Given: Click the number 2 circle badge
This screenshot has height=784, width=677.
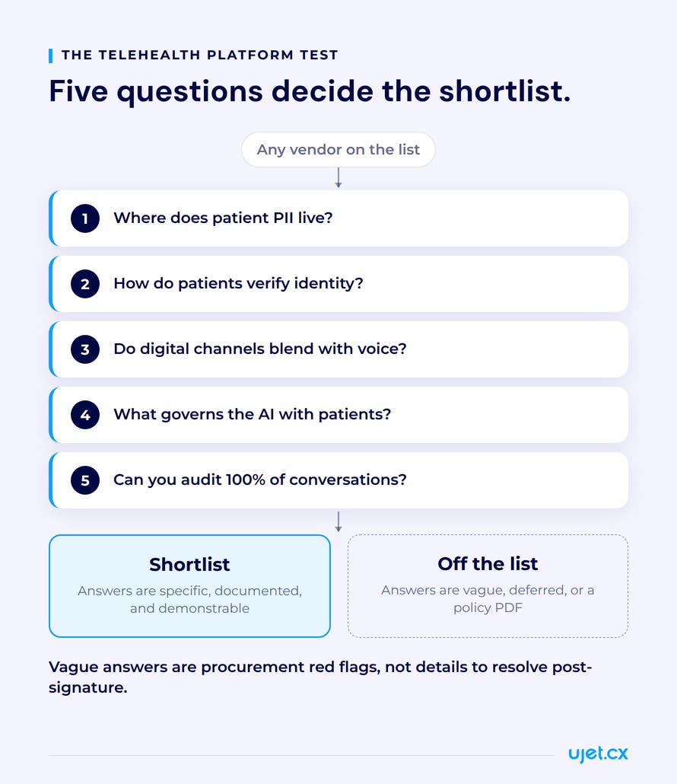Looking at the screenshot, I should (85, 284).
